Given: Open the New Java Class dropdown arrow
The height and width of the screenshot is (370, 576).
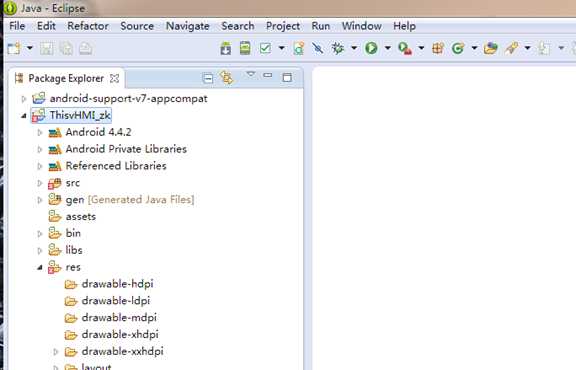Looking at the screenshot, I should (x=474, y=48).
